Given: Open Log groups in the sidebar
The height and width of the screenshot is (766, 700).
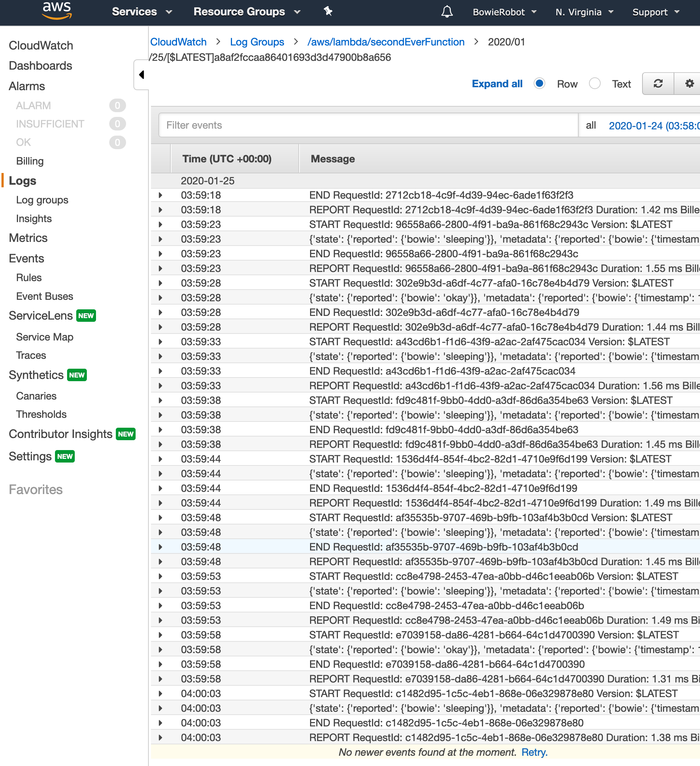Looking at the screenshot, I should coord(42,200).
